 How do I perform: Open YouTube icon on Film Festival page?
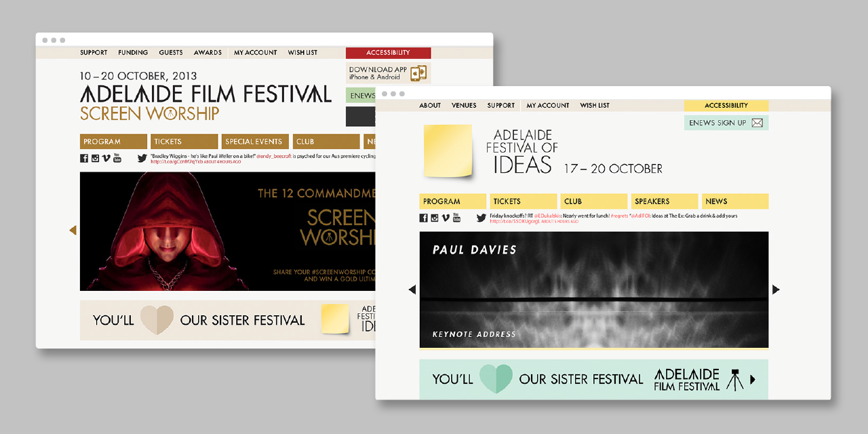point(117,158)
